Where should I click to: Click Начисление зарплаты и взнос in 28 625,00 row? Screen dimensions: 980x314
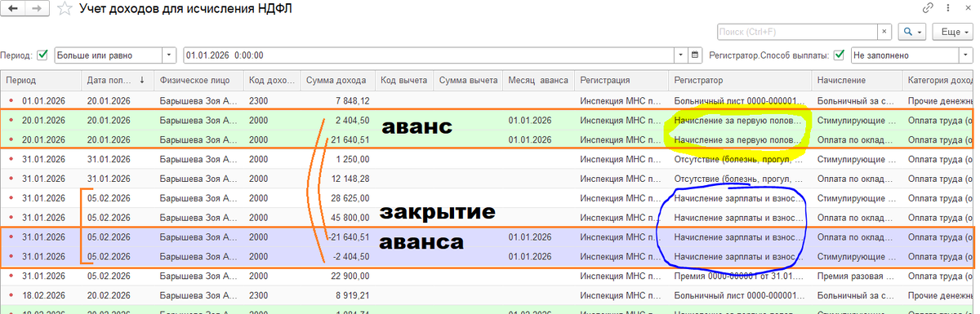coord(740,198)
